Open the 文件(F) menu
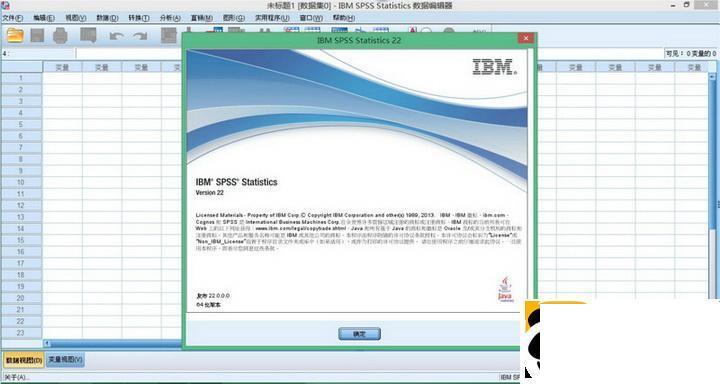Image resolution: width=720 pixels, height=384 pixels. click(12, 18)
